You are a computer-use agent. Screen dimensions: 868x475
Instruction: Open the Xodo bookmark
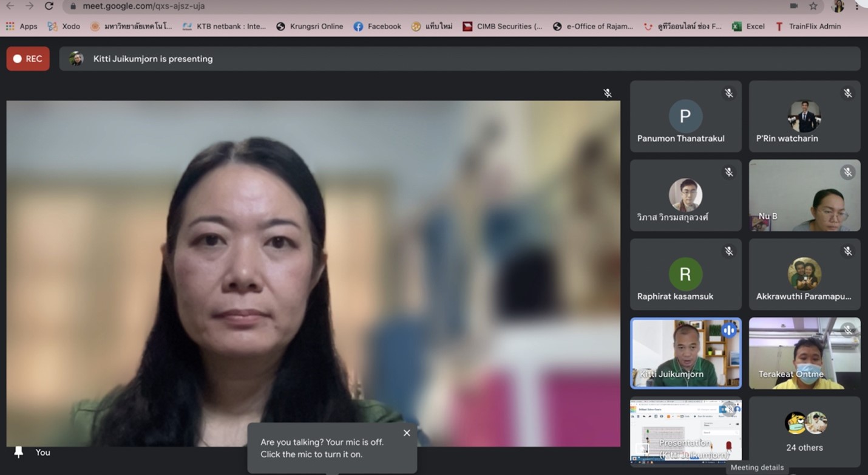(x=64, y=26)
